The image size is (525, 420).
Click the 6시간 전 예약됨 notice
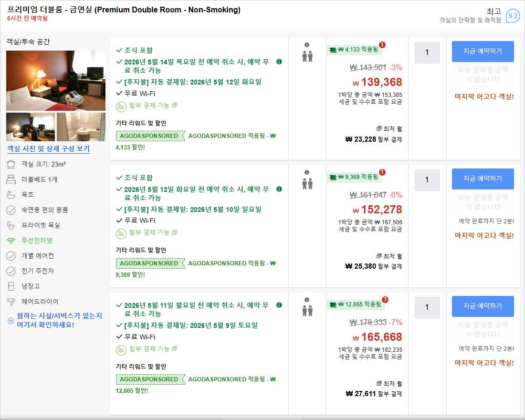coord(28,19)
